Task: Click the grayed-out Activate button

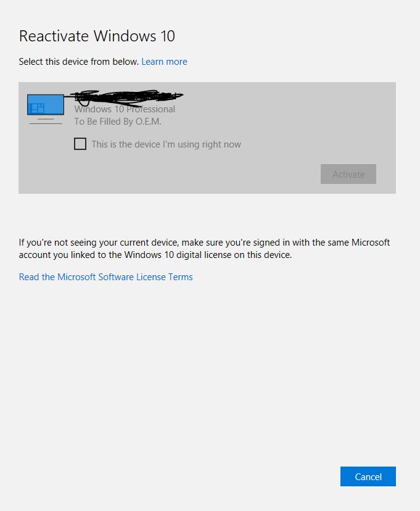Action: click(x=348, y=174)
